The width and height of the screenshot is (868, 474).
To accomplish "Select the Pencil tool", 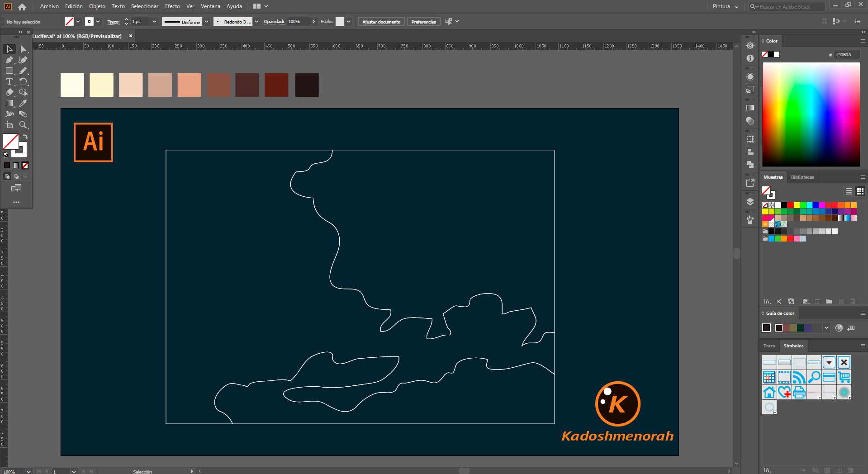I will 23,71.
